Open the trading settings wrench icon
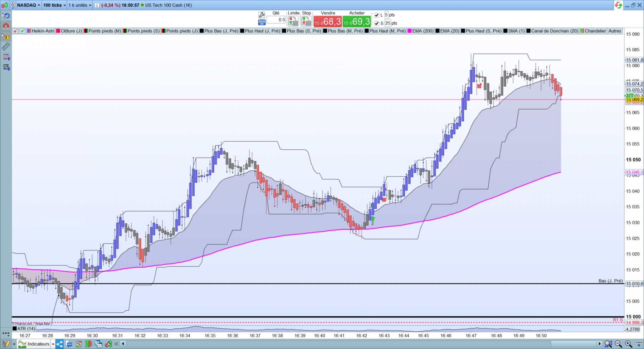644x349 pixels. 262,15
